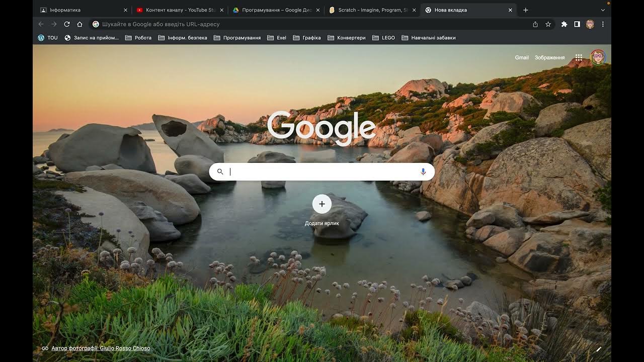Customize this page with the pencil icon
The height and width of the screenshot is (362, 644).
click(x=599, y=349)
